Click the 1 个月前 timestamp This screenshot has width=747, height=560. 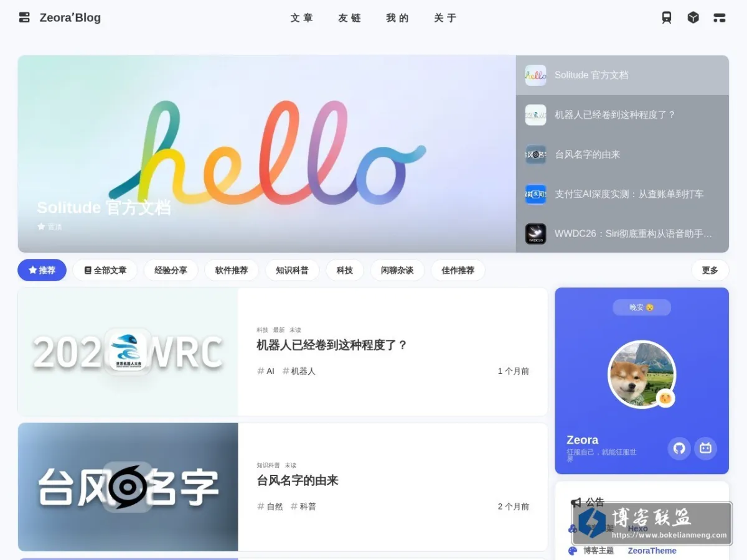(514, 371)
